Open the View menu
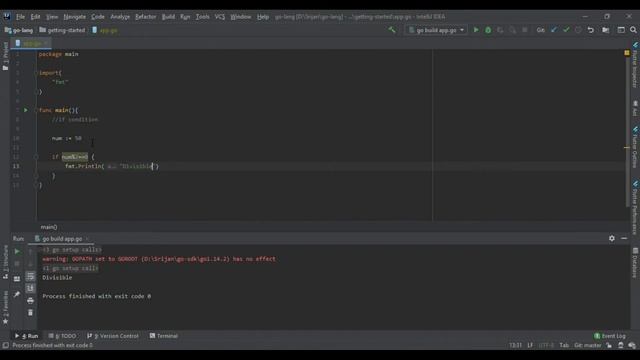 [x=52, y=17]
